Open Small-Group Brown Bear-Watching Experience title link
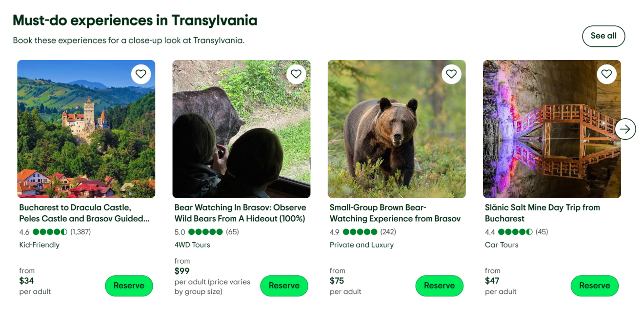The image size is (644, 312). click(x=395, y=213)
